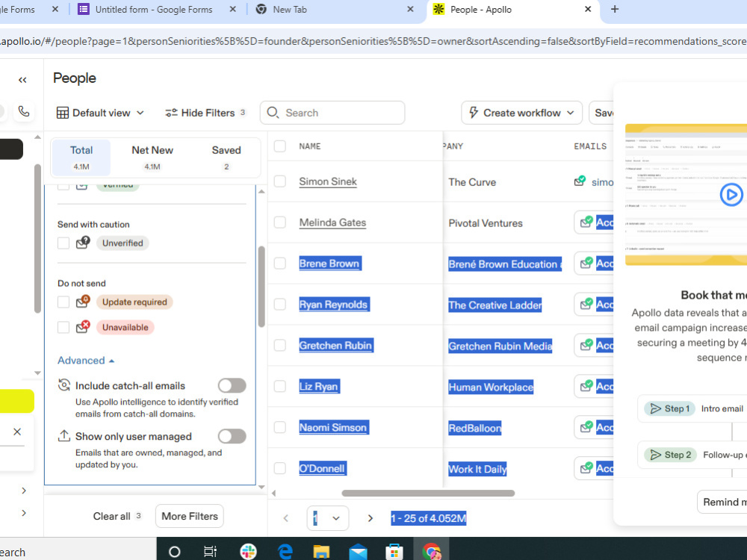
Task: Access email for Melinda Gates
Action: [594, 223]
